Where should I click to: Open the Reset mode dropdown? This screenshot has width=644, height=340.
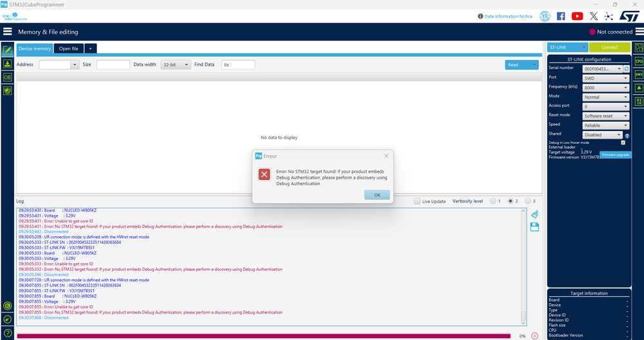point(606,116)
